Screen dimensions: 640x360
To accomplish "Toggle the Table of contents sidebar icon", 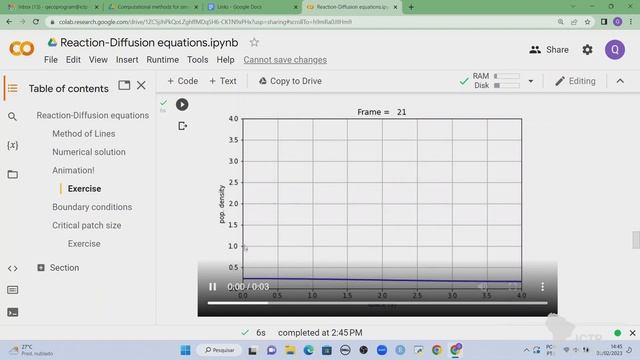I will pyautogui.click(x=13, y=88).
